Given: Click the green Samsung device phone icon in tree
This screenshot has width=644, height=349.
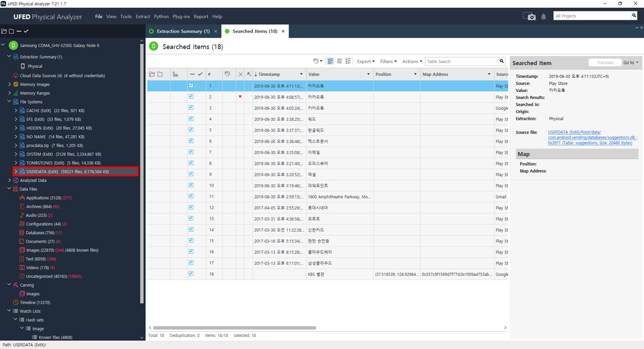Looking at the screenshot, I should point(14,45).
